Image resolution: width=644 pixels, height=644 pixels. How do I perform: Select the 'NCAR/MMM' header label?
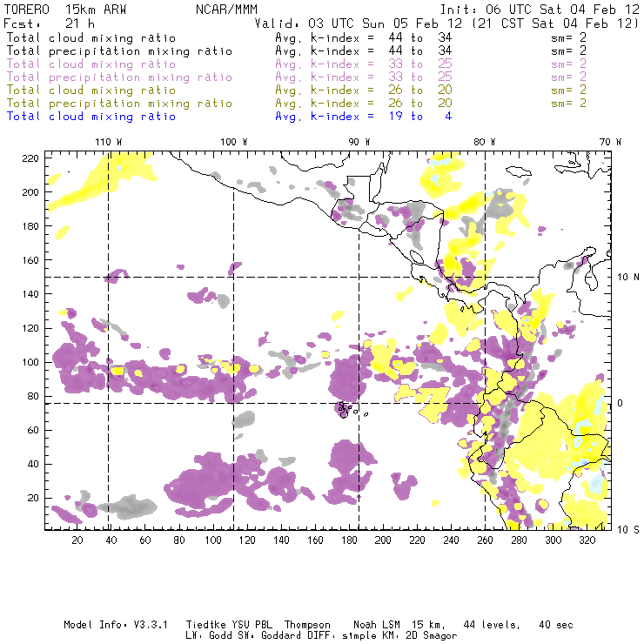pyautogui.click(x=226, y=10)
